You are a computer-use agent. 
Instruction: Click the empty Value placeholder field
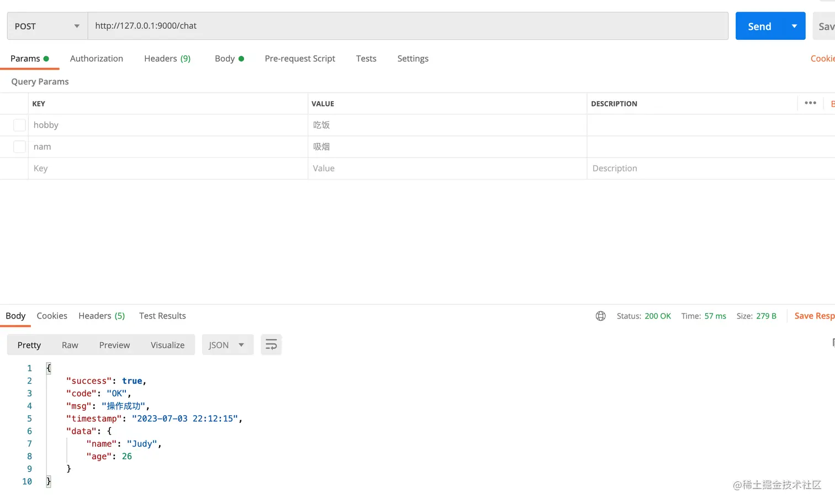(x=447, y=168)
